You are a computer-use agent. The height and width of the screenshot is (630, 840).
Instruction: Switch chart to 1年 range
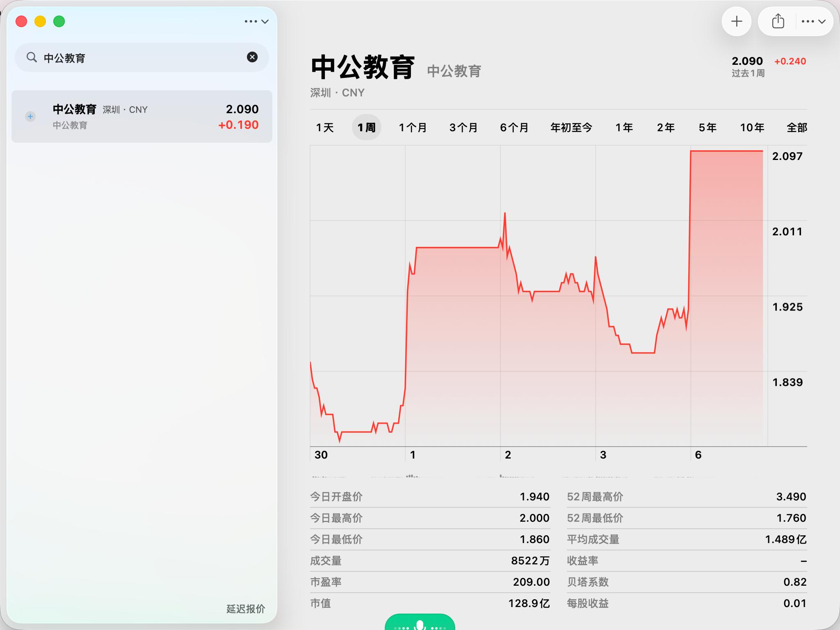coord(624,128)
